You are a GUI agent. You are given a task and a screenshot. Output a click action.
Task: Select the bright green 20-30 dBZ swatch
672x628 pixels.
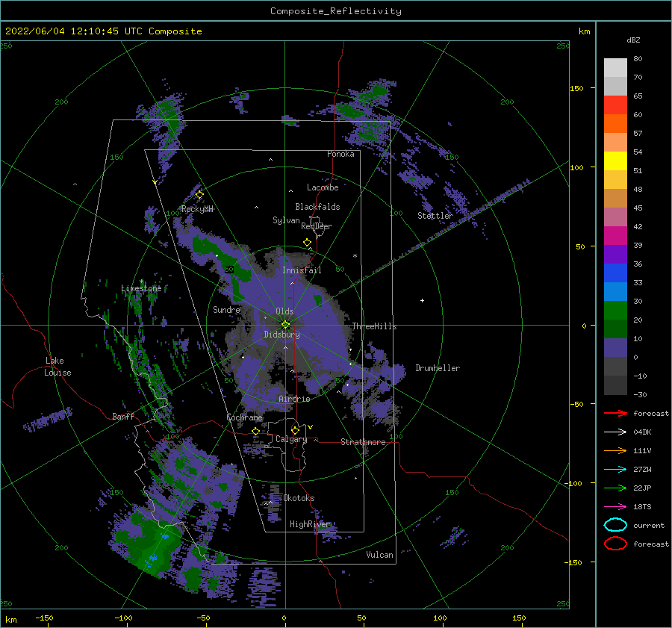615,311
